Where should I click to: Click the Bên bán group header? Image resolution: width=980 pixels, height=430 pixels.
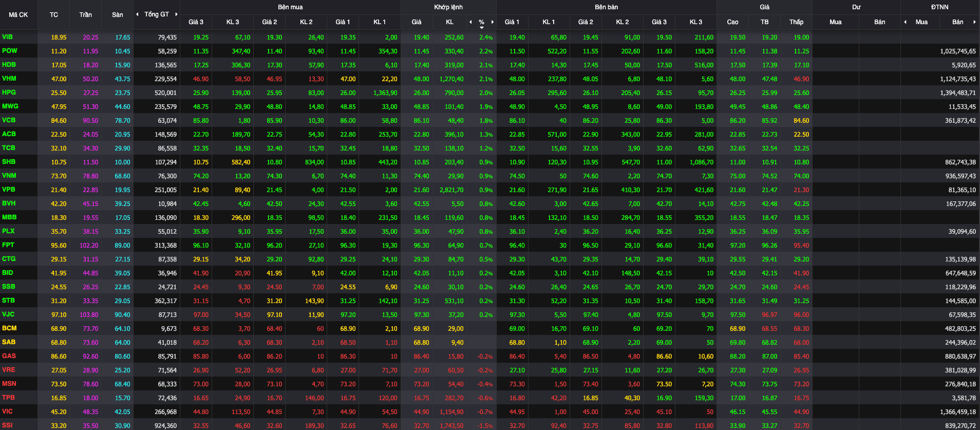[x=606, y=7]
